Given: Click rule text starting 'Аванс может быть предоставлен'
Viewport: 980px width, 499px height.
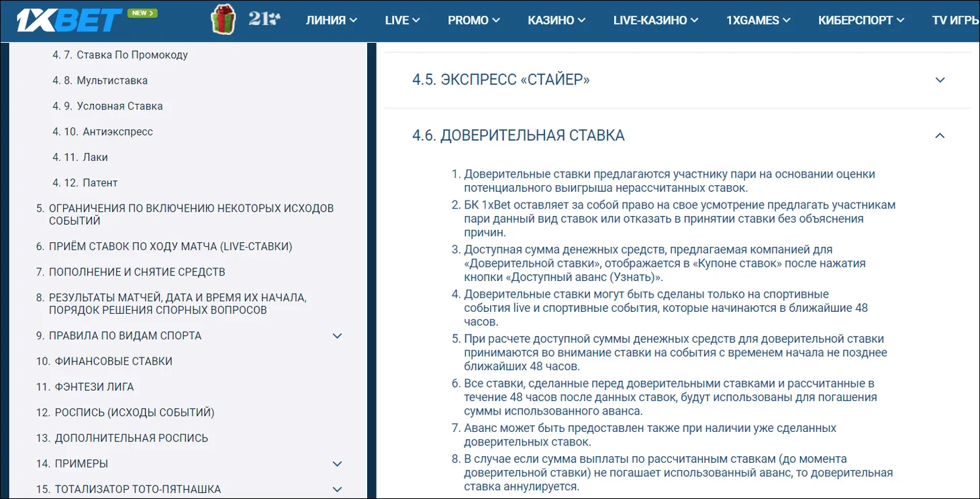Looking at the screenshot, I should (650, 435).
